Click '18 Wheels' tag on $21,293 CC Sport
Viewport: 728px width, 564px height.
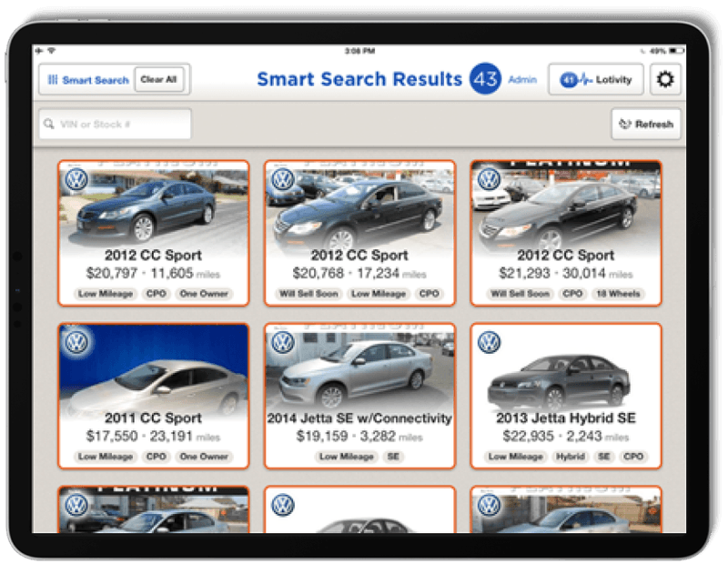tap(618, 294)
